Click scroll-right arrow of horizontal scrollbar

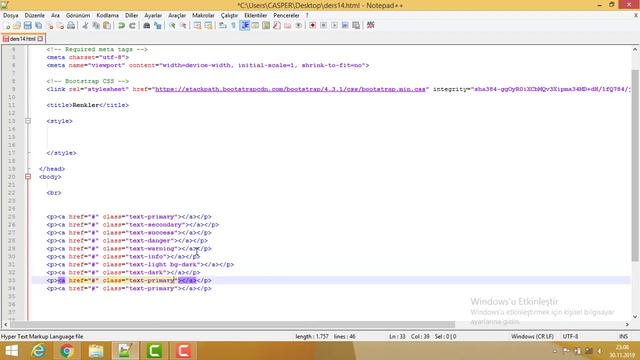pos(627,324)
